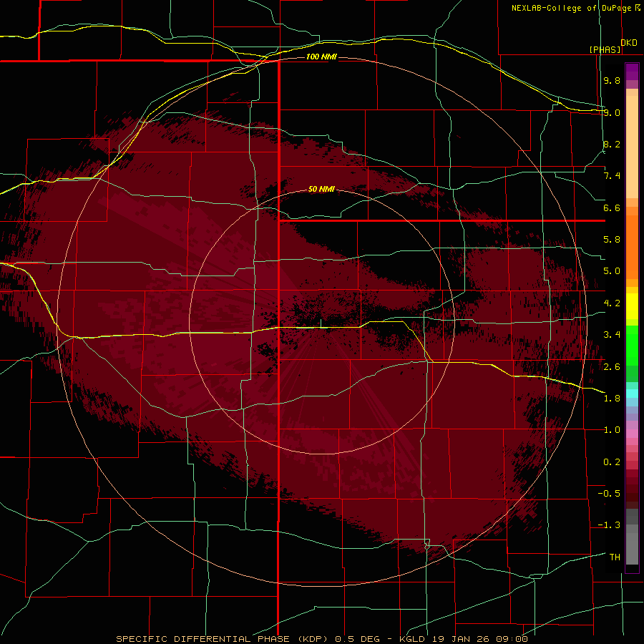Click the 9.0 value on the color scale

click(612, 112)
